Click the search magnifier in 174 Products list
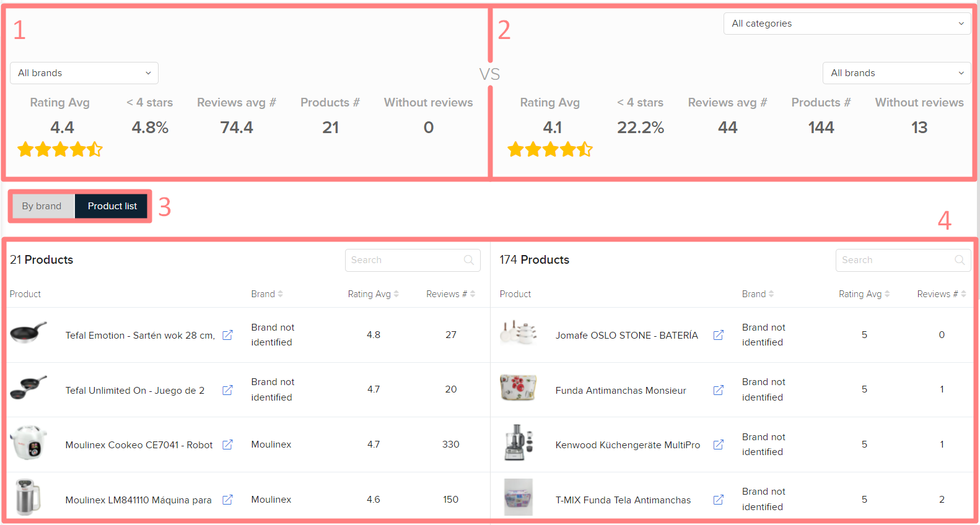The image size is (980, 525). pyautogui.click(x=960, y=260)
